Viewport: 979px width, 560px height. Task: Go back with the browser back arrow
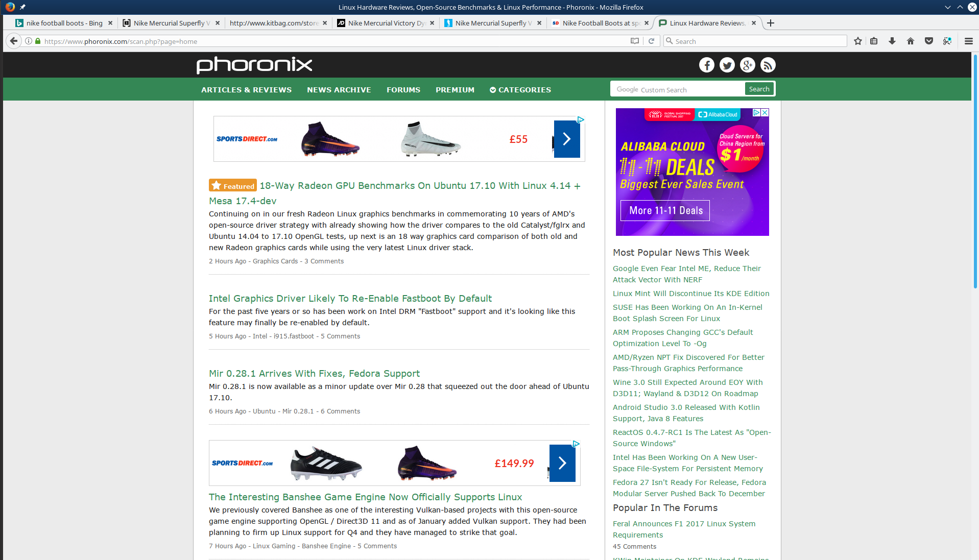tap(14, 41)
